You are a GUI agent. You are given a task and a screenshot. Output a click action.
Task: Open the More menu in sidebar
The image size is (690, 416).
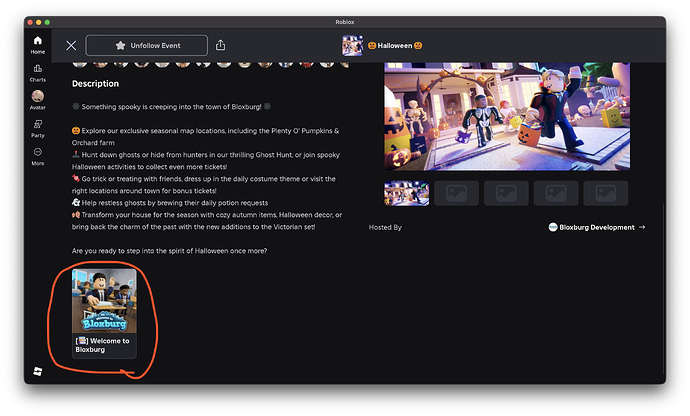[x=37, y=156]
